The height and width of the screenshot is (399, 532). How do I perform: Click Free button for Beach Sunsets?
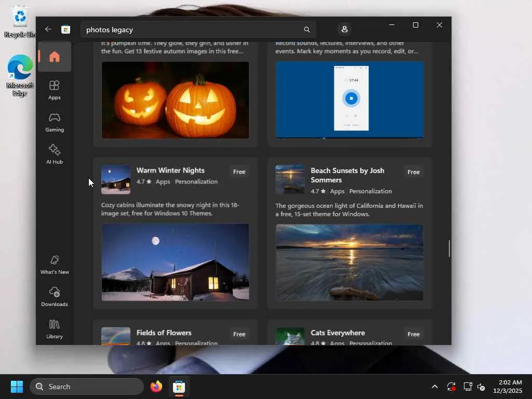point(413,172)
